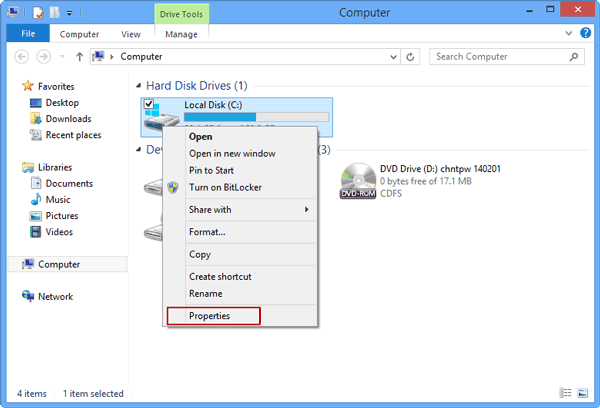600x408 pixels.
Task: Click inside the Search Computer field
Action: click(x=499, y=57)
